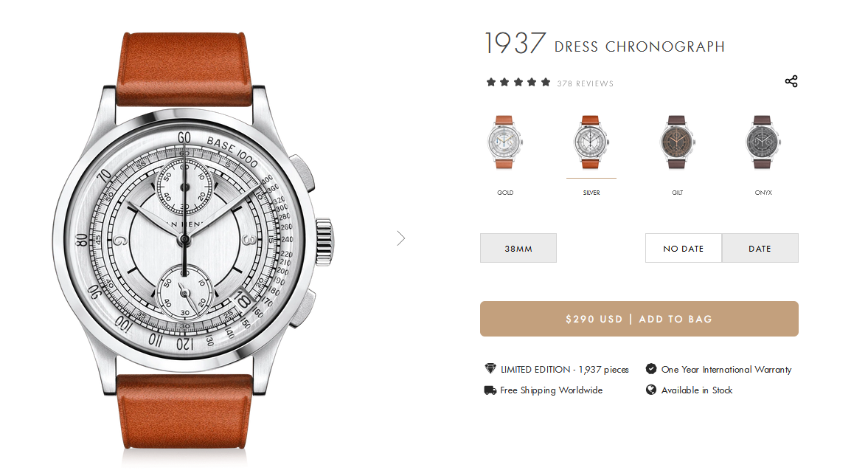Click the Silver label under thumbnail
Screen dimensions: 868x476
click(x=591, y=193)
